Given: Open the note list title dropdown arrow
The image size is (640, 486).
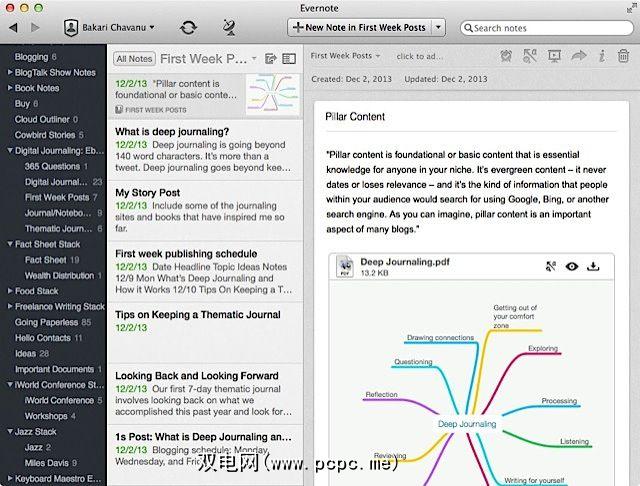Looking at the screenshot, I should [x=254, y=59].
